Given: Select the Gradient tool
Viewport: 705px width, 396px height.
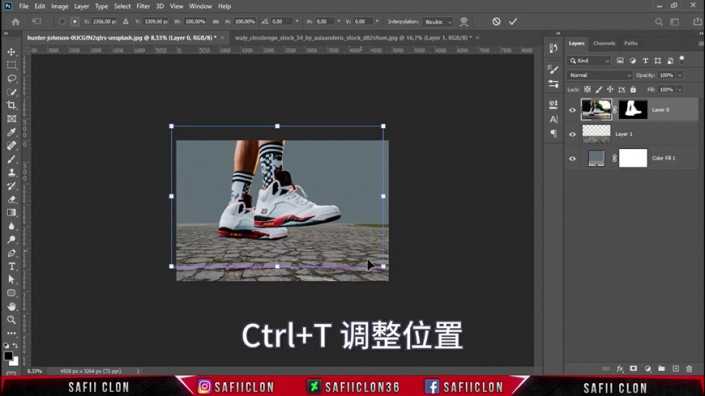Looking at the screenshot, I should tap(12, 213).
